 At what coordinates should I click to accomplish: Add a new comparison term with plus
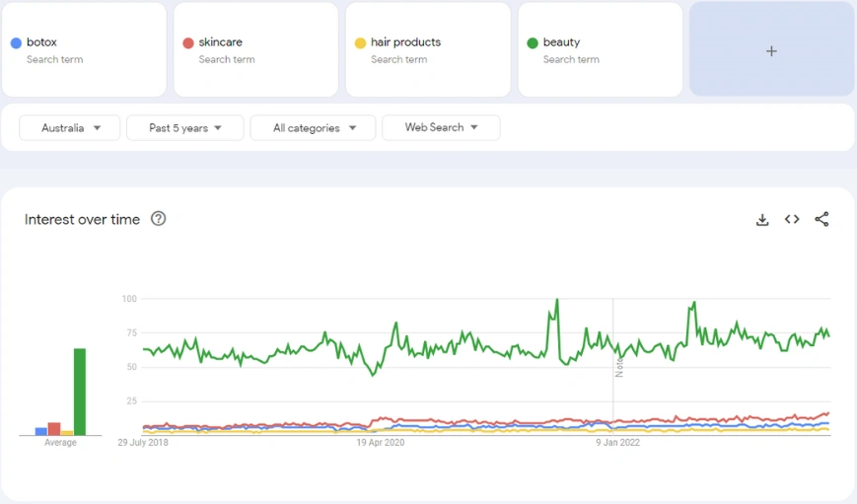[x=771, y=51]
